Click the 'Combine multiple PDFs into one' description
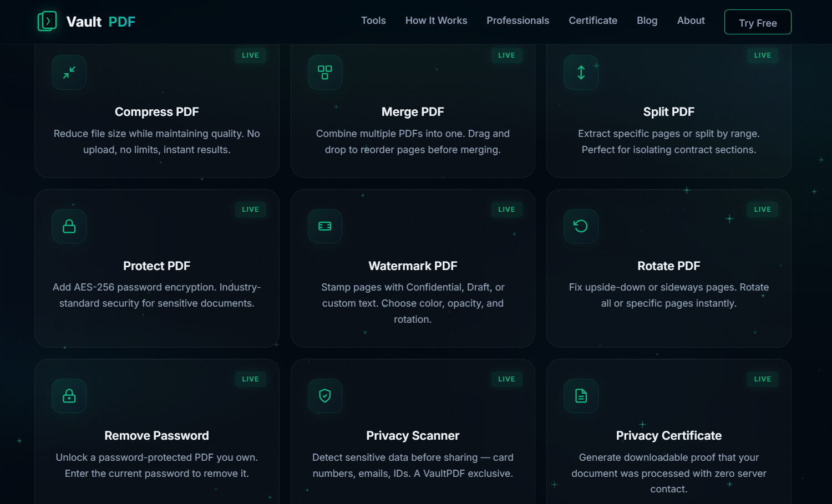 click(x=413, y=142)
